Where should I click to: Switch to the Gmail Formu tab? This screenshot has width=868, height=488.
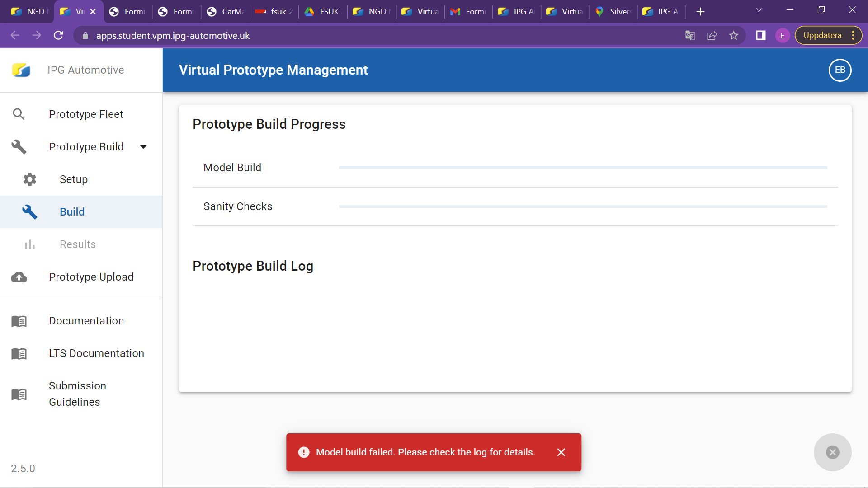pos(469,12)
